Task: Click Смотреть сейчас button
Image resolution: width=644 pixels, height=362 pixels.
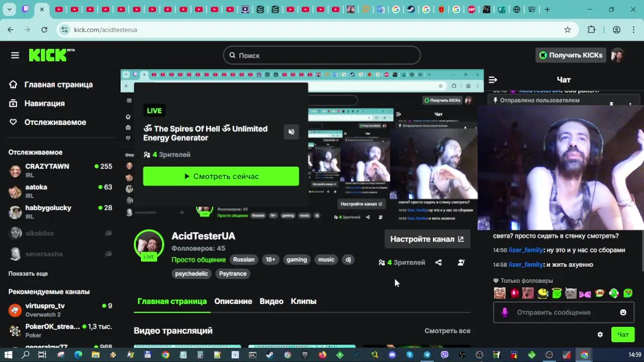Action: pyautogui.click(x=221, y=176)
